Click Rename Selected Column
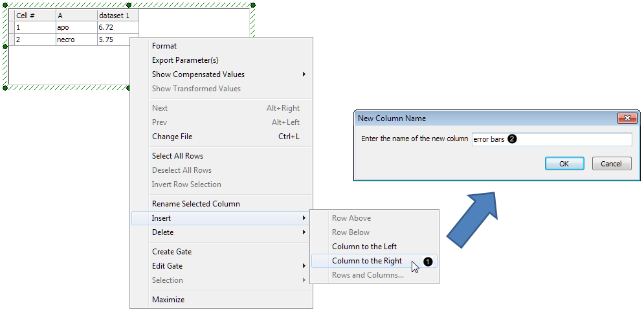The image size is (644, 312). pyautogui.click(x=195, y=204)
